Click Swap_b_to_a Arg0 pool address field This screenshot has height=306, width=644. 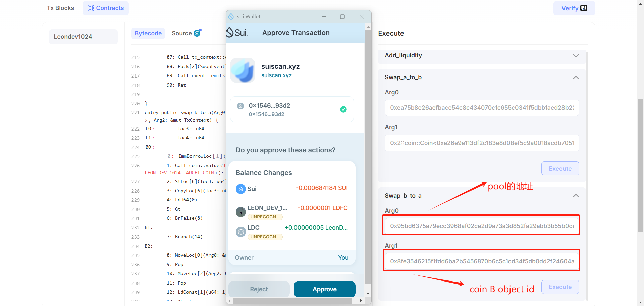tap(482, 226)
